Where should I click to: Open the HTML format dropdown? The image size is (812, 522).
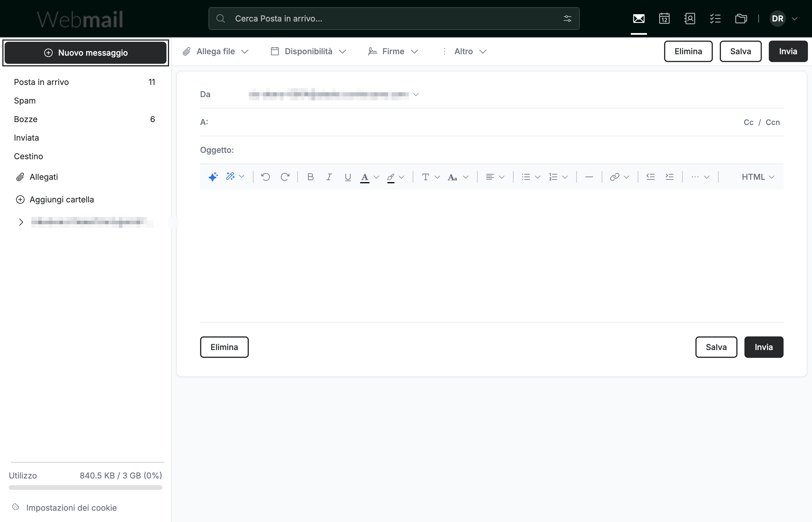[758, 177]
